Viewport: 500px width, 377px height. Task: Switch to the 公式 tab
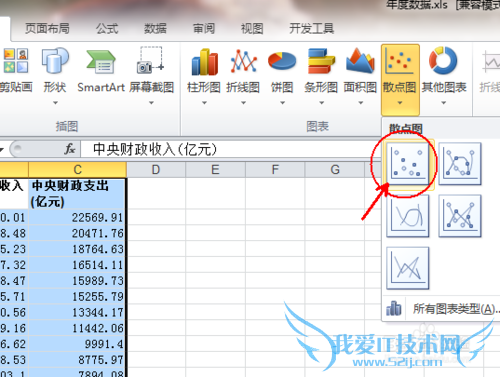107,29
